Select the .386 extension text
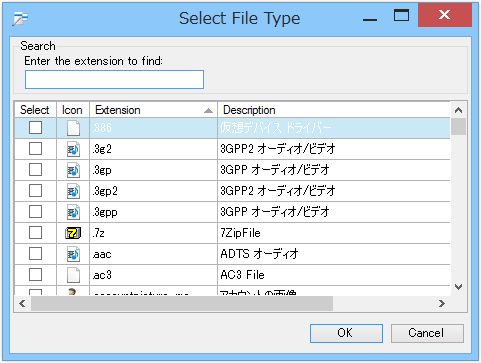The image size is (481, 363). pyautogui.click(x=102, y=128)
